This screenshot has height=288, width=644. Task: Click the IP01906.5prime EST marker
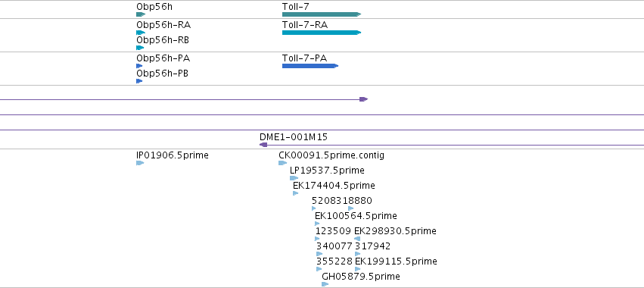coord(140,163)
